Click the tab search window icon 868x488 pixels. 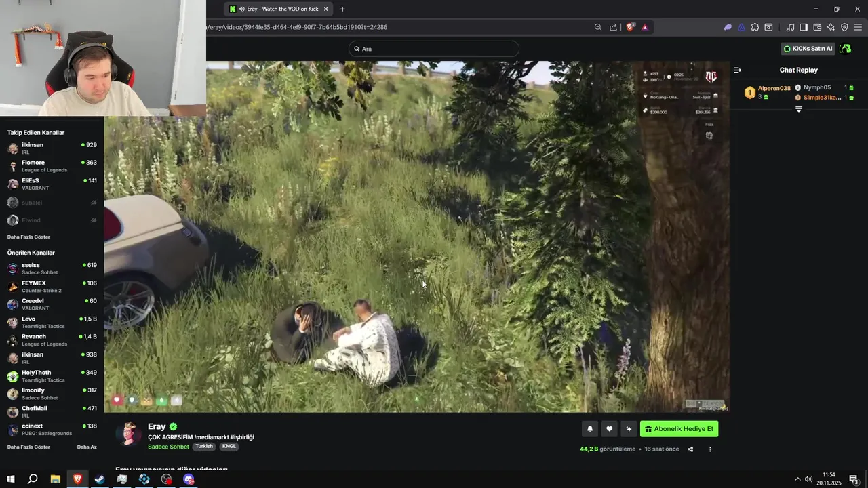tap(768, 27)
